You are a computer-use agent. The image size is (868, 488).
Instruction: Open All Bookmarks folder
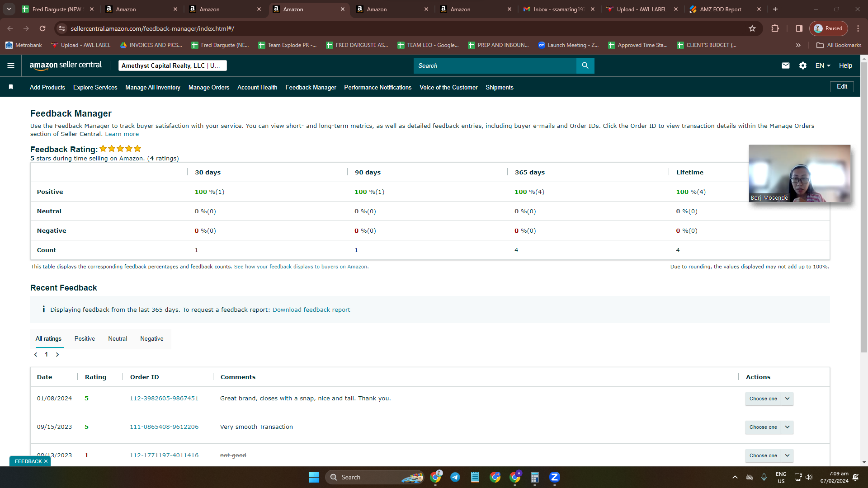coord(839,45)
